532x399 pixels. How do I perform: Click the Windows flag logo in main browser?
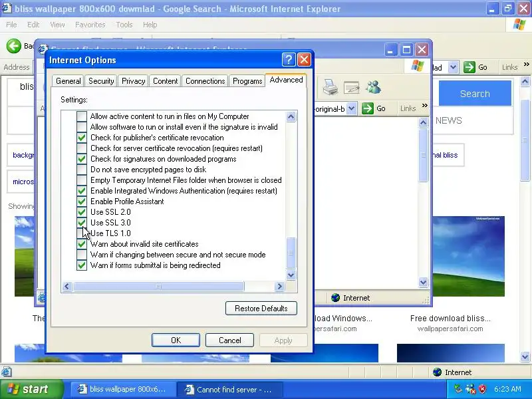(519, 25)
